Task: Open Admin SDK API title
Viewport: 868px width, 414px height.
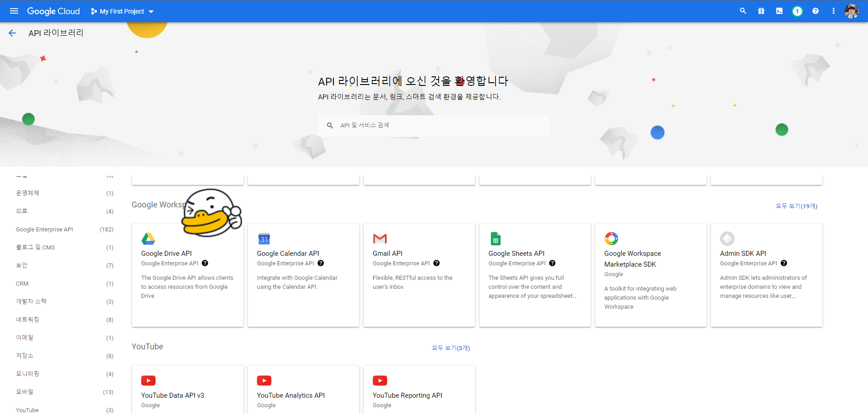Action: (x=743, y=254)
